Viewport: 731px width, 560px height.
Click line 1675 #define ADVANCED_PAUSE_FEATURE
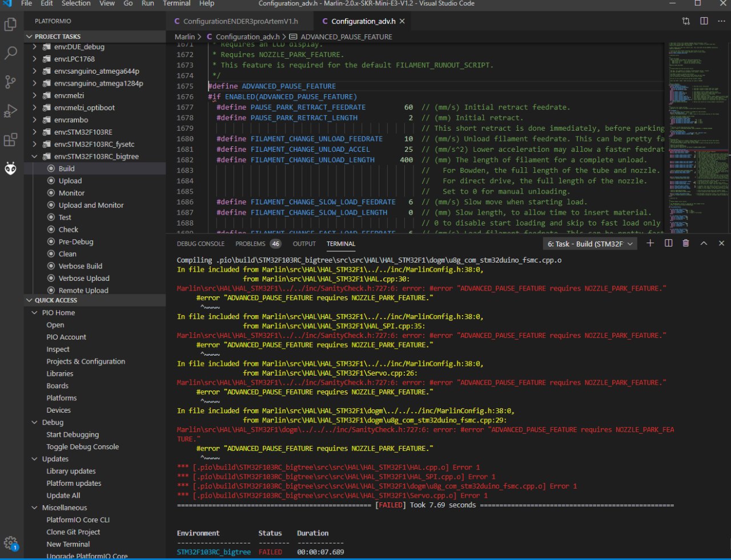click(272, 86)
